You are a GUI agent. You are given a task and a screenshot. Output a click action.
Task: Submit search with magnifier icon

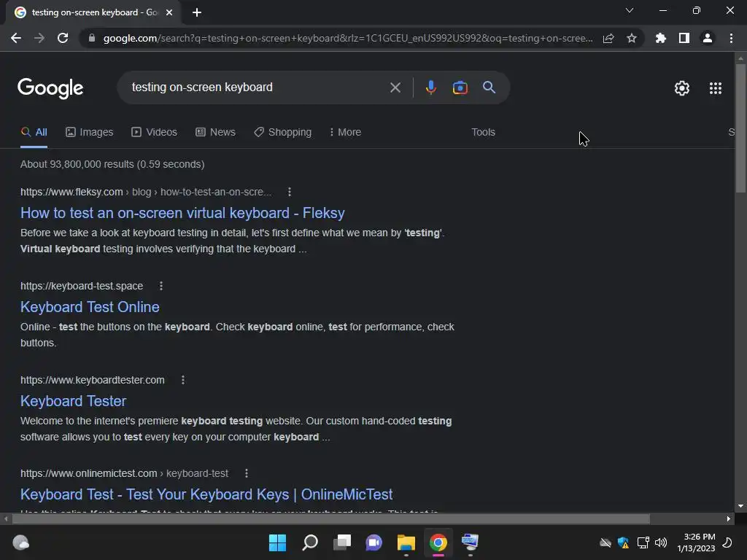click(489, 87)
